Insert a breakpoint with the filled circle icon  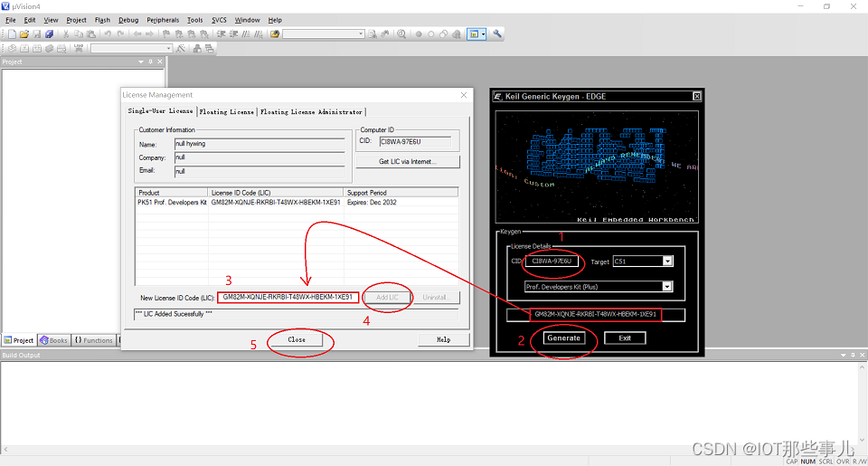(x=419, y=33)
